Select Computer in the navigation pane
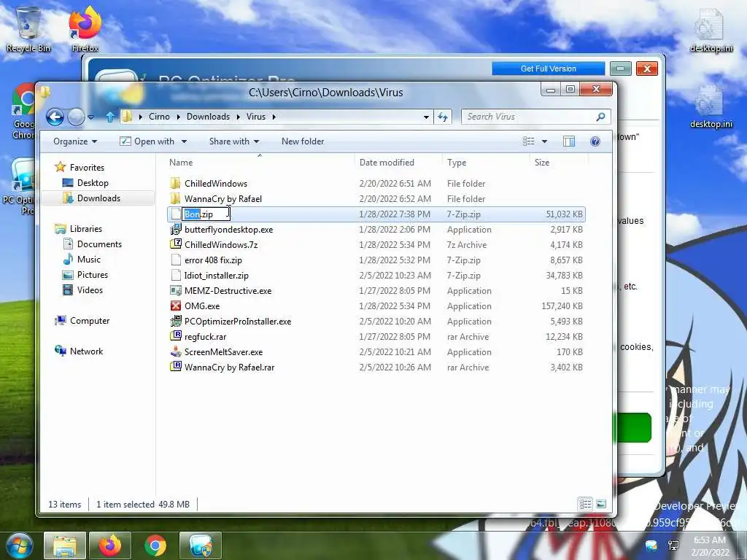Screen dimensions: 747x560 click(82, 321)
